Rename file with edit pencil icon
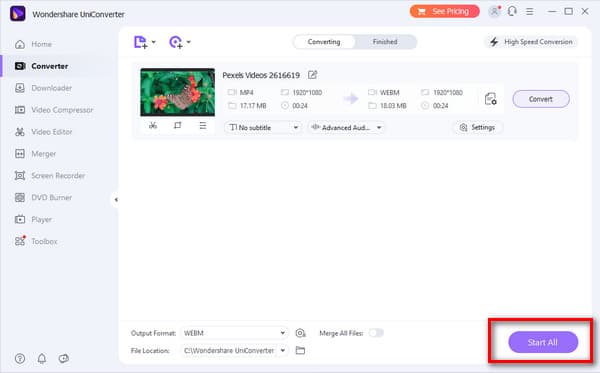Viewport: 600px width, 373px height. (x=312, y=75)
